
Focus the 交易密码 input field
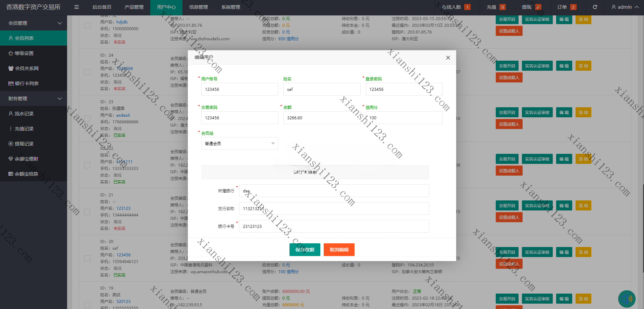click(x=239, y=118)
